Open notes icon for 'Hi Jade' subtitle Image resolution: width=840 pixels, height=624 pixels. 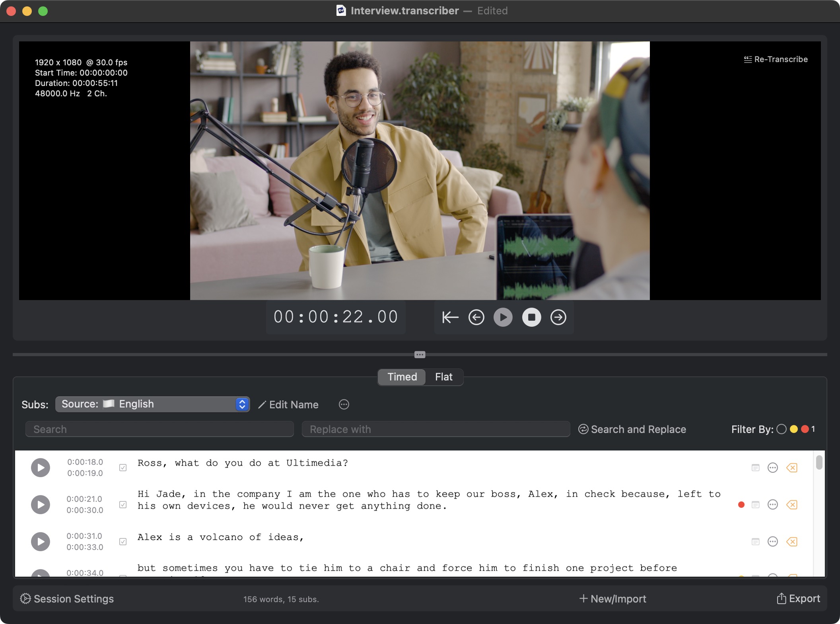point(755,505)
